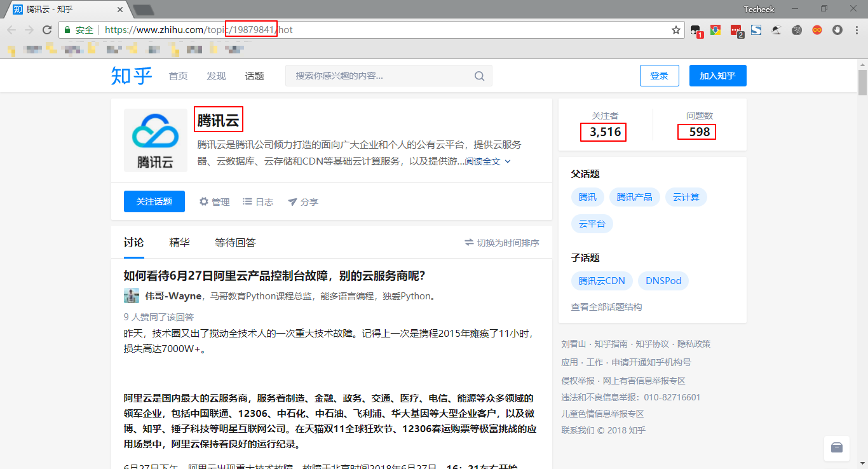This screenshot has height=469, width=868.
Task: Open 管理 gear option
Action: [x=214, y=201]
